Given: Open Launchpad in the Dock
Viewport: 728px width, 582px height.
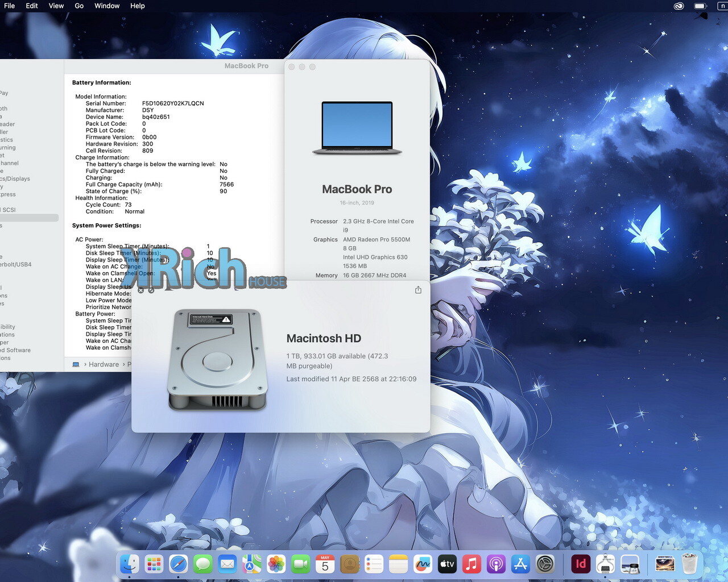Looking at the screenshot, I should click(x=154, y=564).
